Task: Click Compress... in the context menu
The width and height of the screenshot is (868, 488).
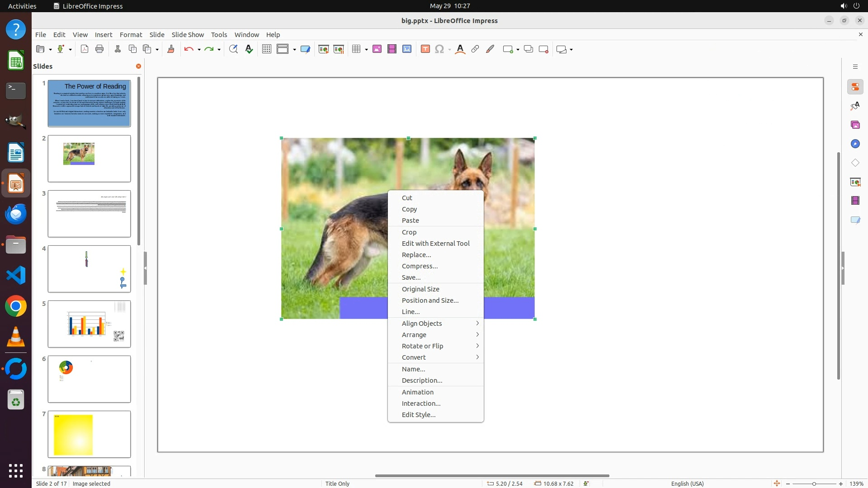Action: (x=420, y=266)
